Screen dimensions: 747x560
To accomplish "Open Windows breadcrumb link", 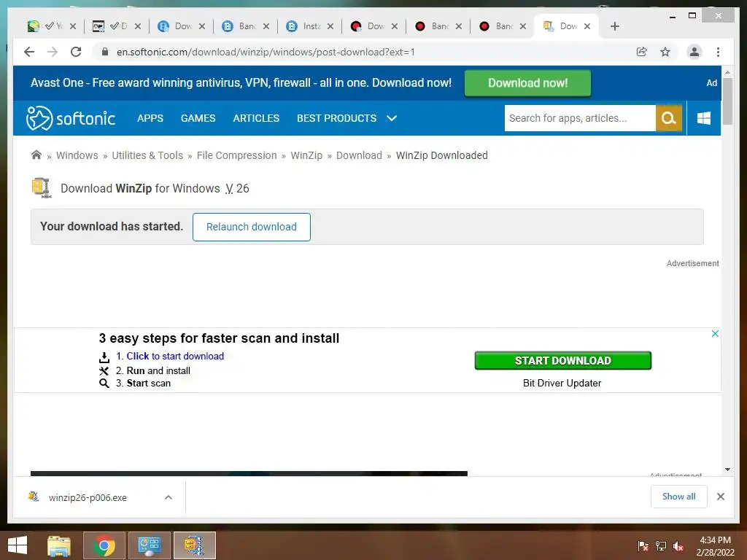I will point(77,155).
